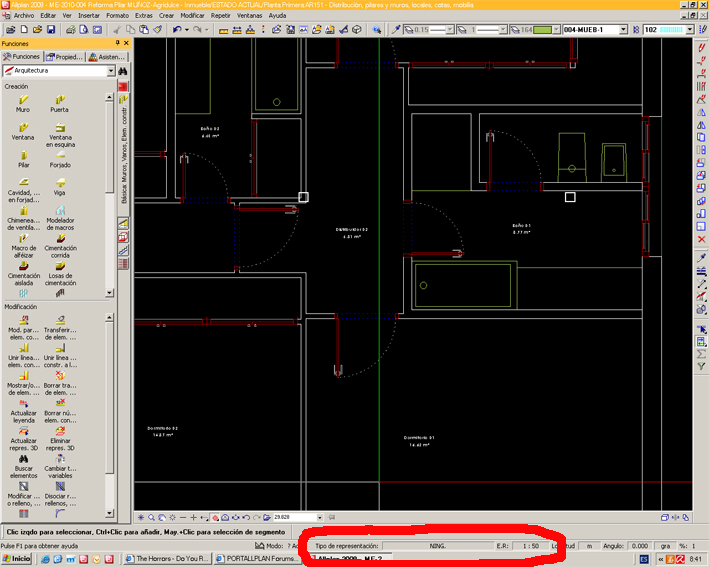Open color 164 dropdown arrow

click(x=556, y=30)
